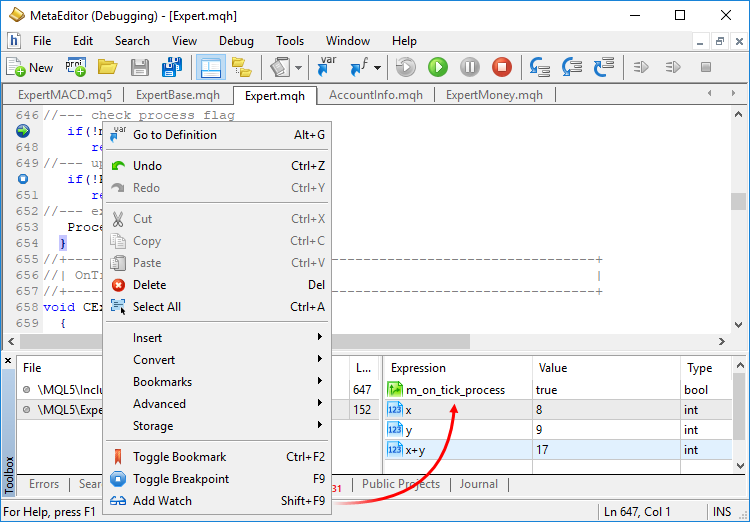The height and width of the screenshot is (522, 750).
Task: Click the Step Out icon
Action: 604,67
